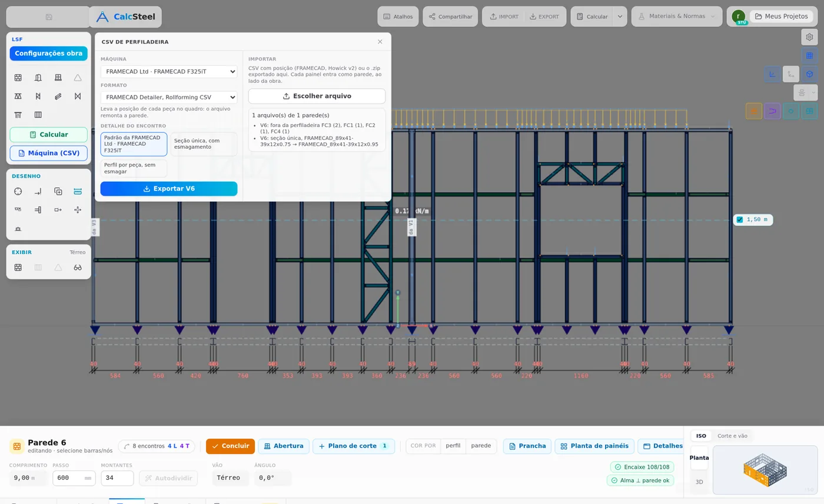The height and width of the screenshot is (504, 824).
Task: Open the gear settings button on the right
Action: tap(809, 37)
